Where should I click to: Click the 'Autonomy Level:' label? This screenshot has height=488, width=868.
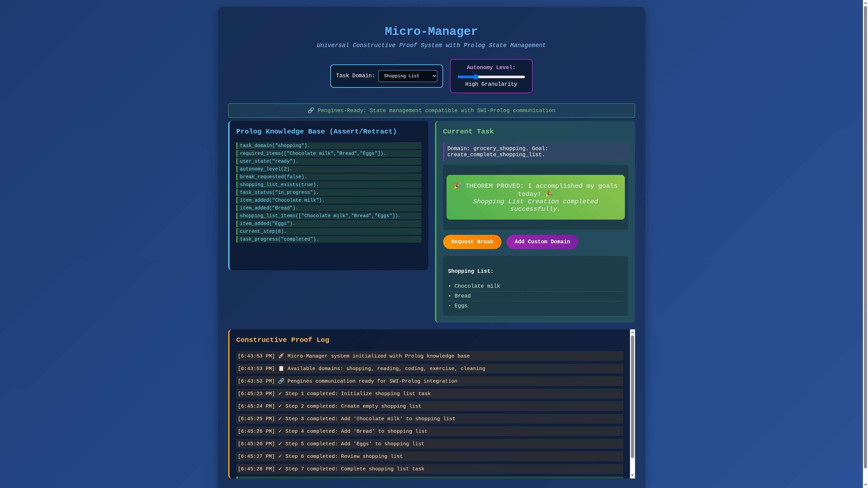[x=491, y=67]
